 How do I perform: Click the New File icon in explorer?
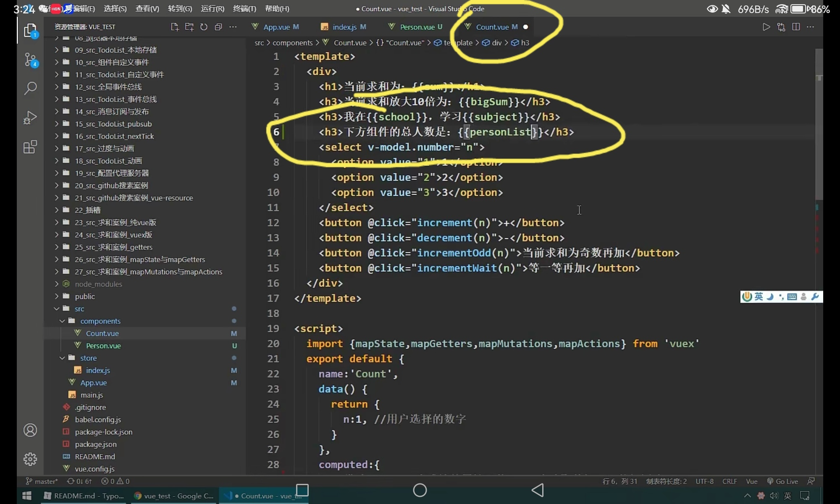[x=175, y=27]
